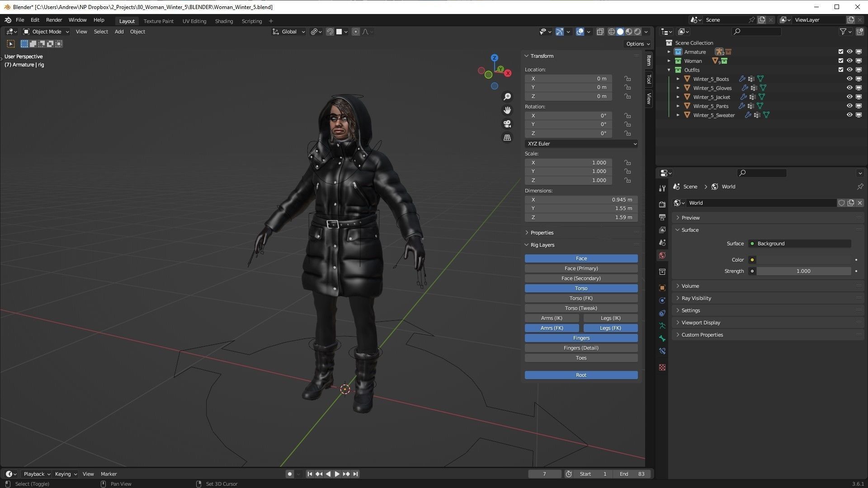Click the Jump to End playback icon
Screen dimensions: 868x488
(356, 474)
